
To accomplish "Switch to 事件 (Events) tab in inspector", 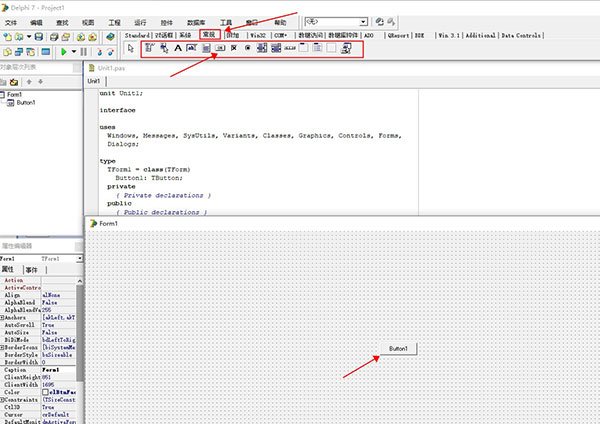I will pos(32,270).
